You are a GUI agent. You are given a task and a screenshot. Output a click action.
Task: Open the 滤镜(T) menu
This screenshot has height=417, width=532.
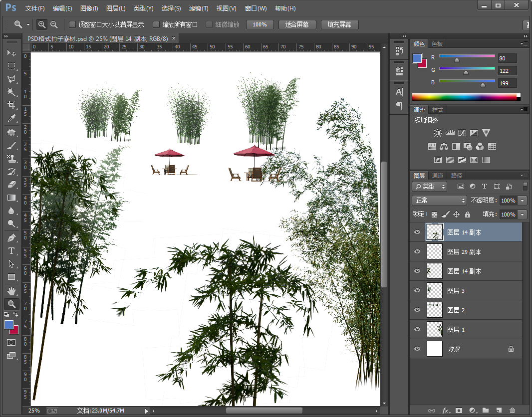click(x=199, y=8)
